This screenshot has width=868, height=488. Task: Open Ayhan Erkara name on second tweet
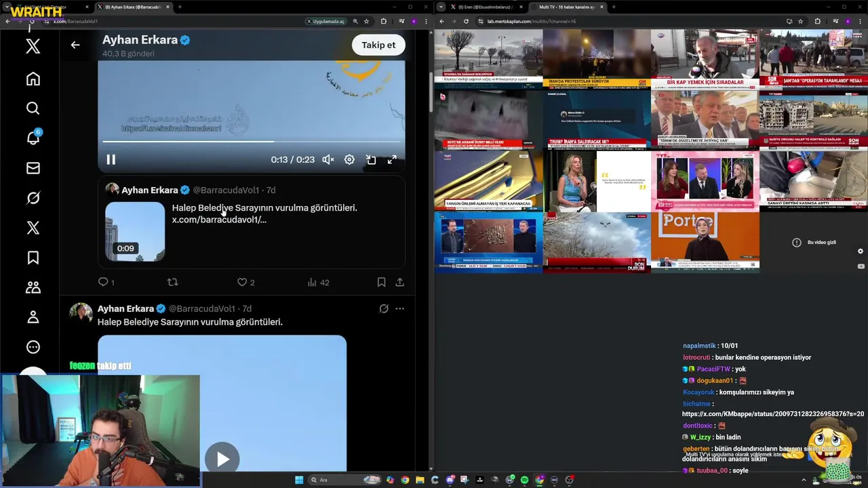(x=125, y=308)
